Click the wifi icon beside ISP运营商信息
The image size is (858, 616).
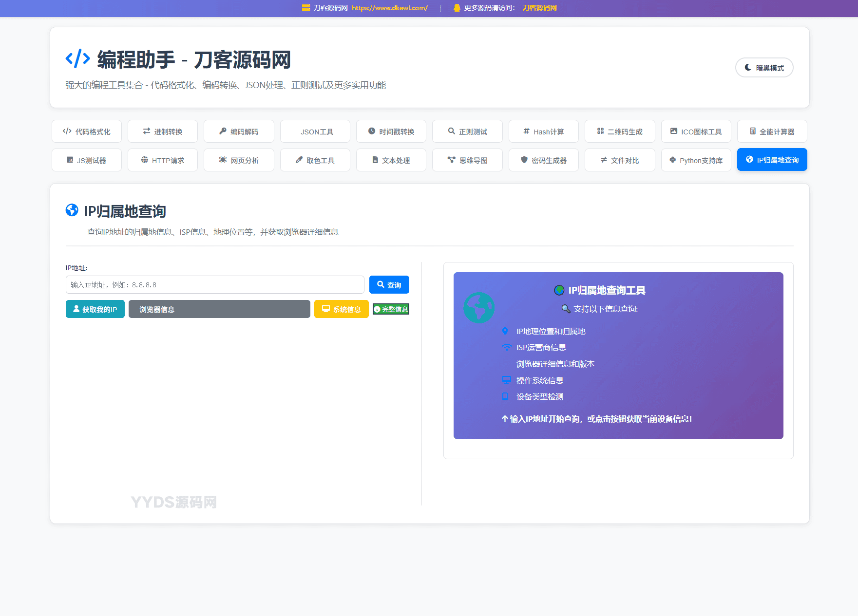pos(507,347)
